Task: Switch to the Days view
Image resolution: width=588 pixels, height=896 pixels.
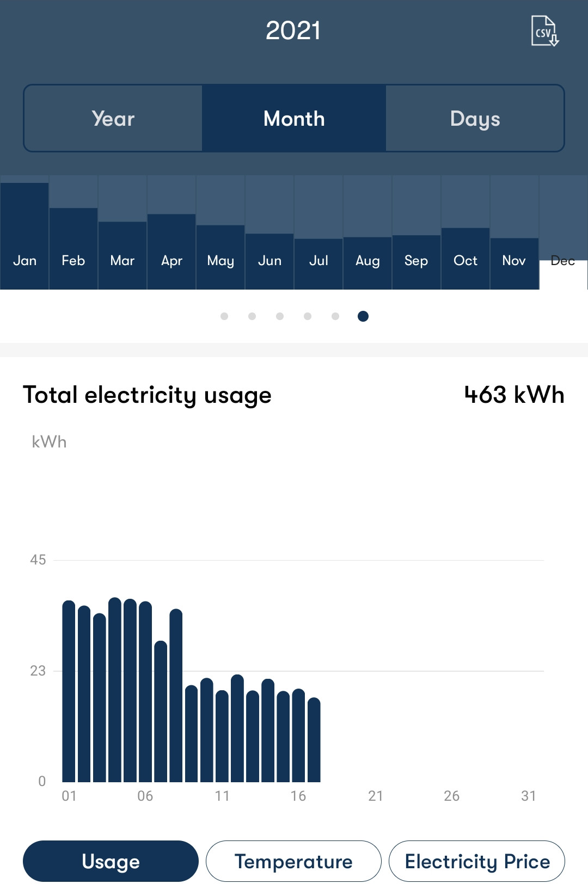Action: [475, 118]
